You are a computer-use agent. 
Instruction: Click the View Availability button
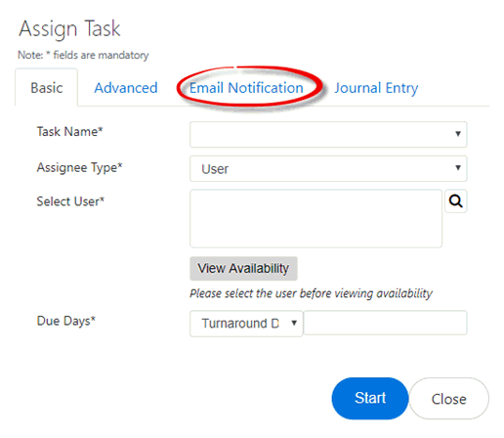click(x=243, y=268)
